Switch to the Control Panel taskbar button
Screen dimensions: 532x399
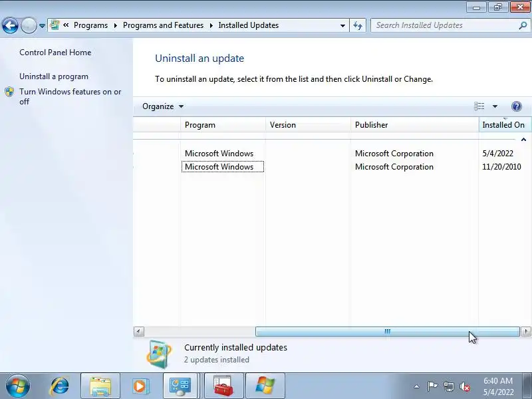pos(180,386)
